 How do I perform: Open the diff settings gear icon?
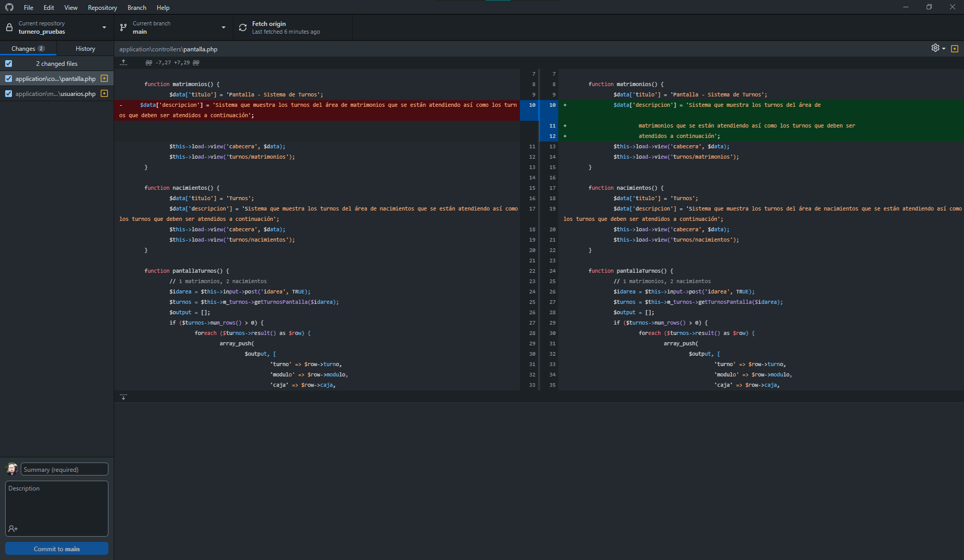[937, 48]
